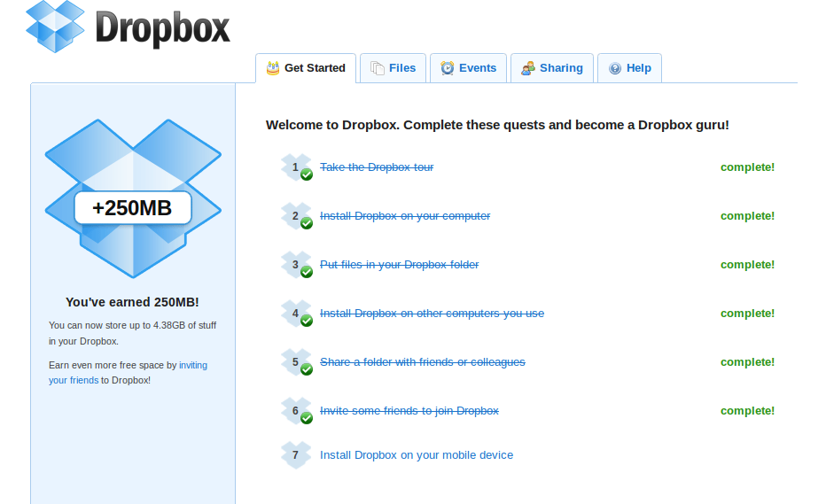This screenshot has height=504, width=826.
Task: Open 'Install Dropbox on other computers you use'
Action: point(432,314)
